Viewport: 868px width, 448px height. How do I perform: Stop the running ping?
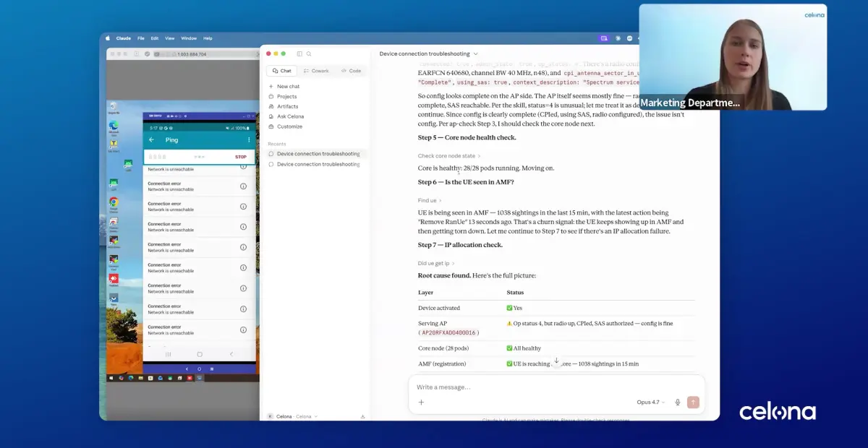241,157
